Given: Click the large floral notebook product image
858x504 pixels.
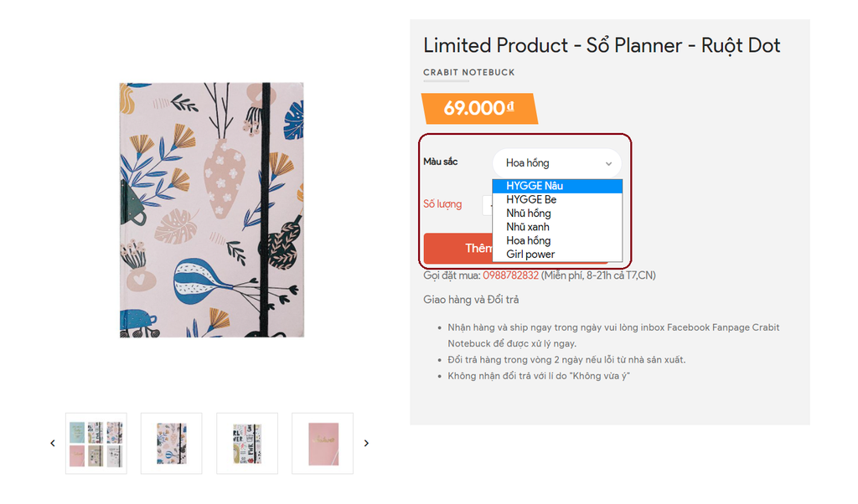Looking at the screenshot, I should coord(212,209).
